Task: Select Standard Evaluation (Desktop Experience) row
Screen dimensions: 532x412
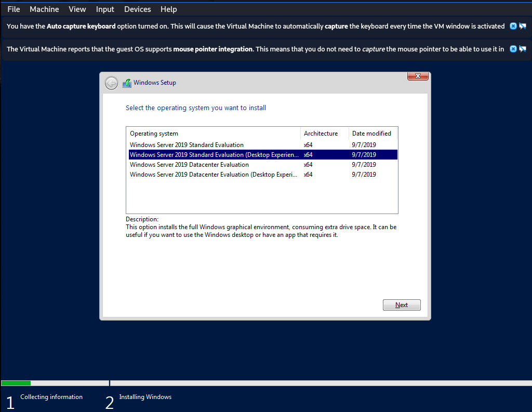Action: tap(214, 155)
